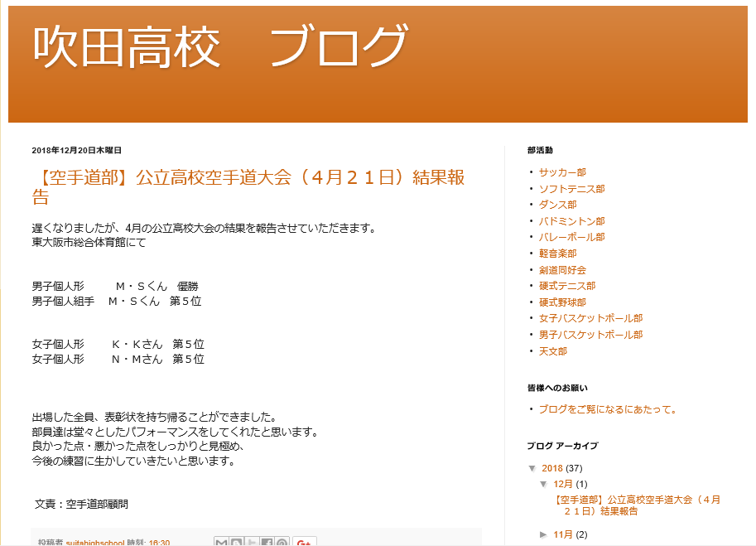The height and width of the screenshot is (546, 756).
Task: Go to the ダンス部 label
Action: coord(557,205)
